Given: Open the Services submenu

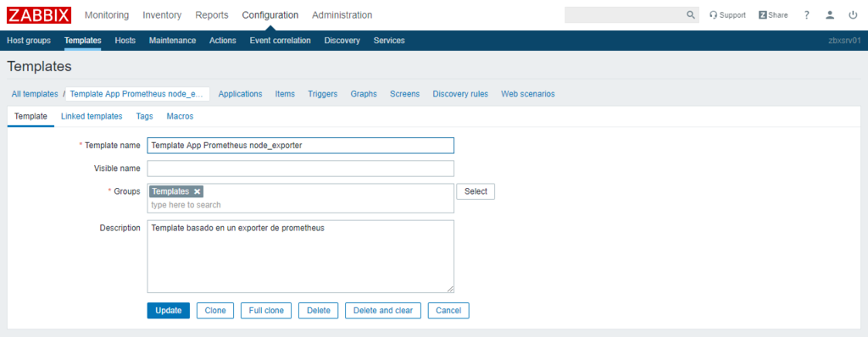Looking at the screenshot, I should (x=389, y=41).
